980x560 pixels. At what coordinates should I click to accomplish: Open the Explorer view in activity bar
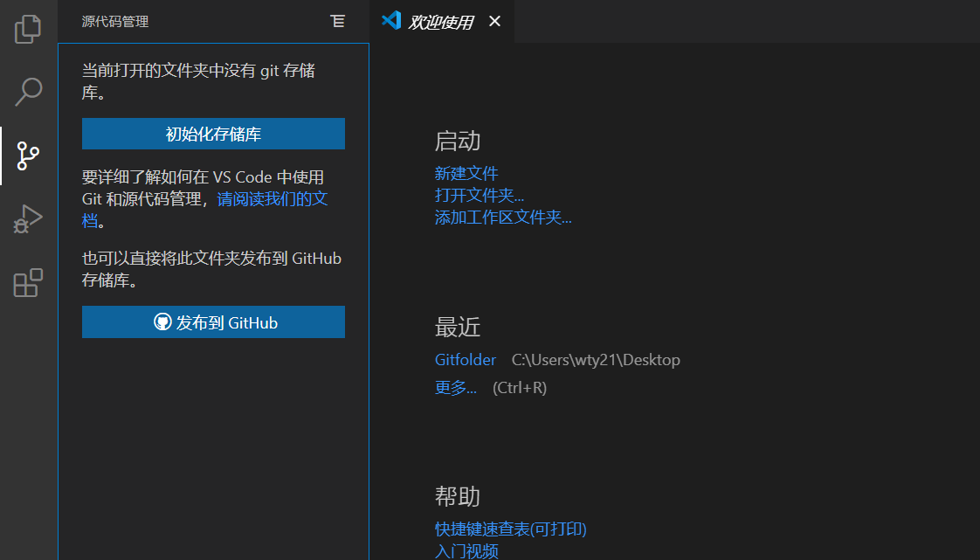point(27,30)
